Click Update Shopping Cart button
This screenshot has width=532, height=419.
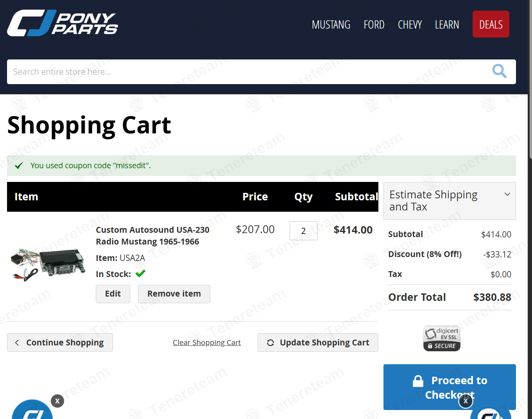318,343
